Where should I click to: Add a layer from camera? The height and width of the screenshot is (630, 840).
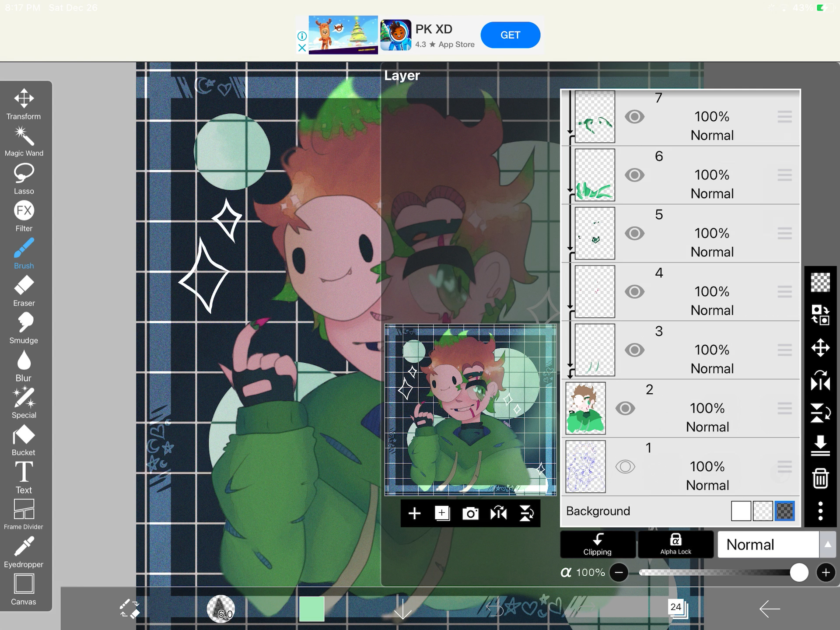pos(470,513)
